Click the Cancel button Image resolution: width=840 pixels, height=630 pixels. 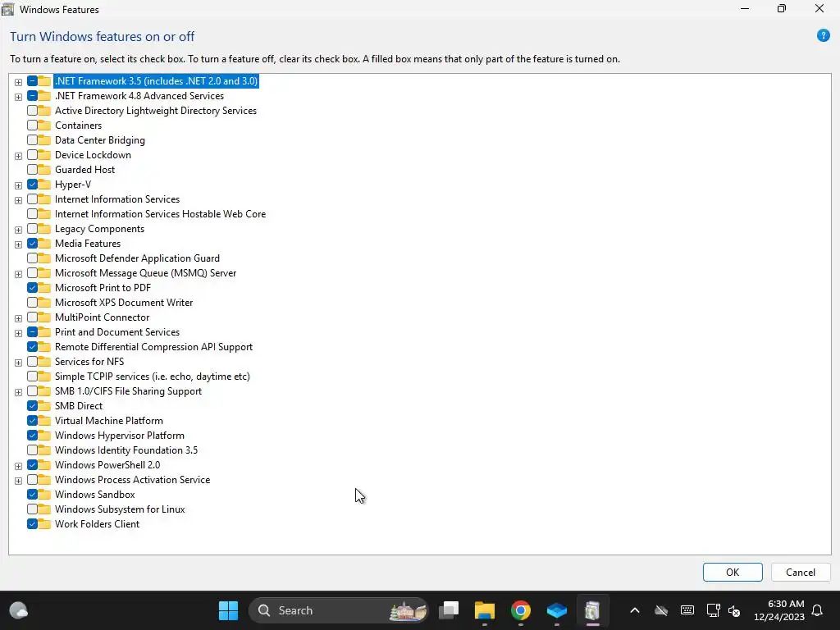[801, 572]
